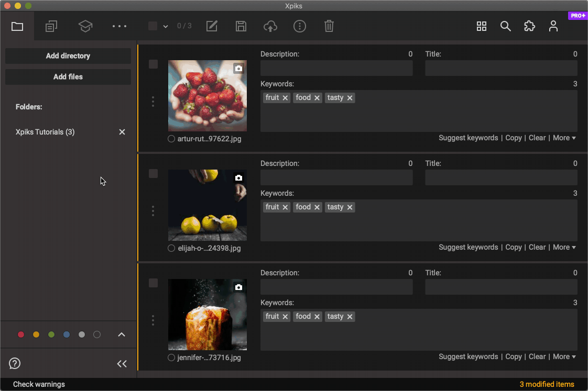Open More dropdown for first image keywords
Screen dimensions: 588x391
coord(564,138)
